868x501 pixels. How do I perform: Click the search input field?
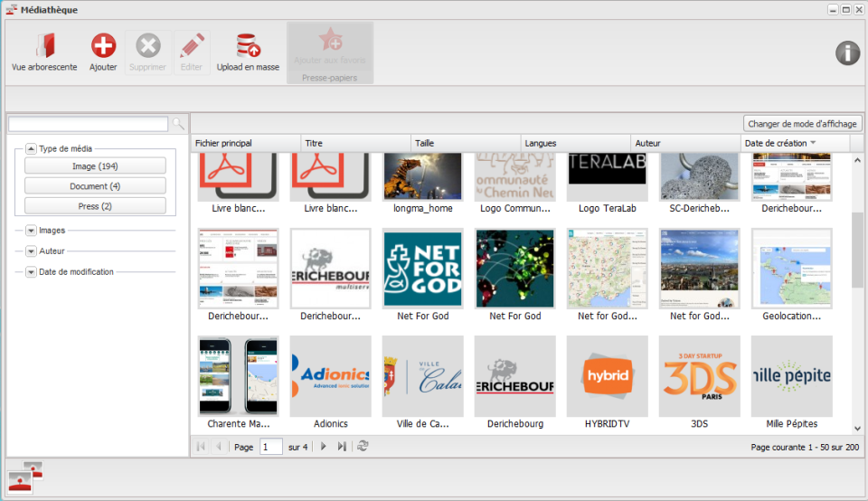coord(88,124)
